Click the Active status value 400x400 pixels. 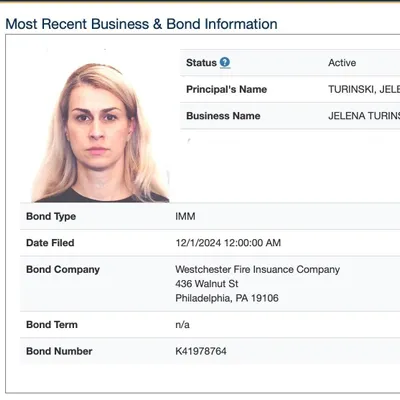pos(342,63)
